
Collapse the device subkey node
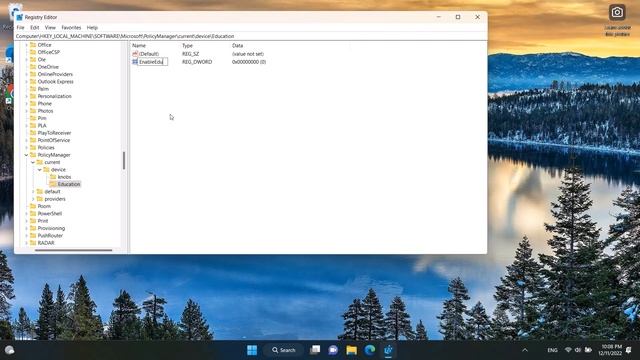[40, 170]
